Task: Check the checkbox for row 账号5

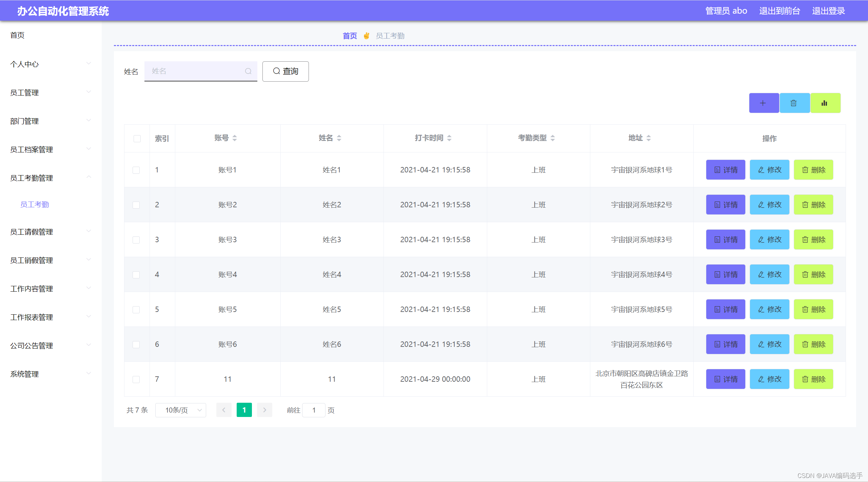Action: click(136, 310)
